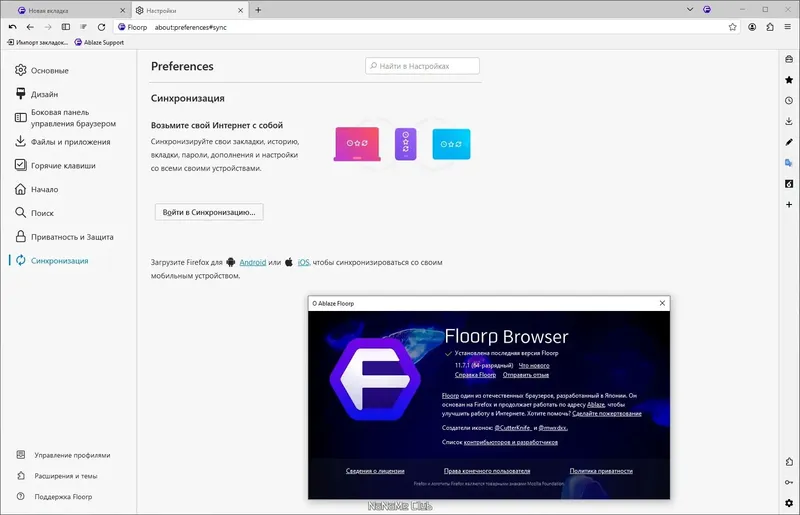Open Политика приватности link
This screenshot has width=800, height=515.
601,471
